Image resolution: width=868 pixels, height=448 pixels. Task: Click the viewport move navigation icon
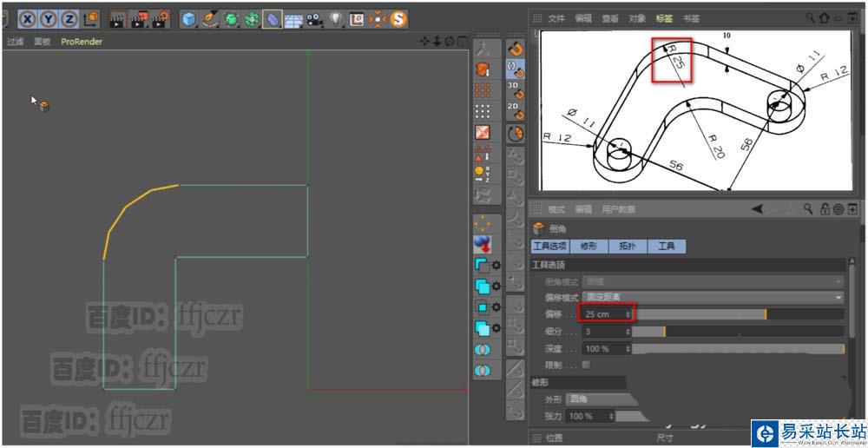(425, 41)
